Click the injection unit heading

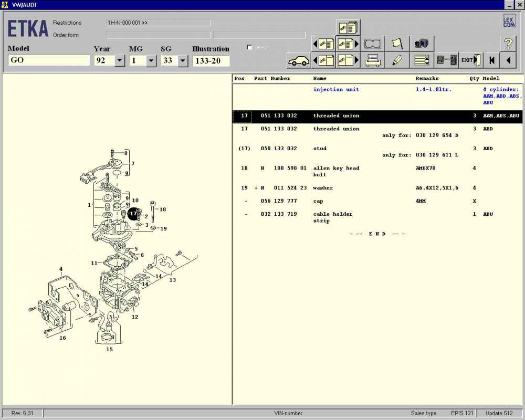(336, 89)
